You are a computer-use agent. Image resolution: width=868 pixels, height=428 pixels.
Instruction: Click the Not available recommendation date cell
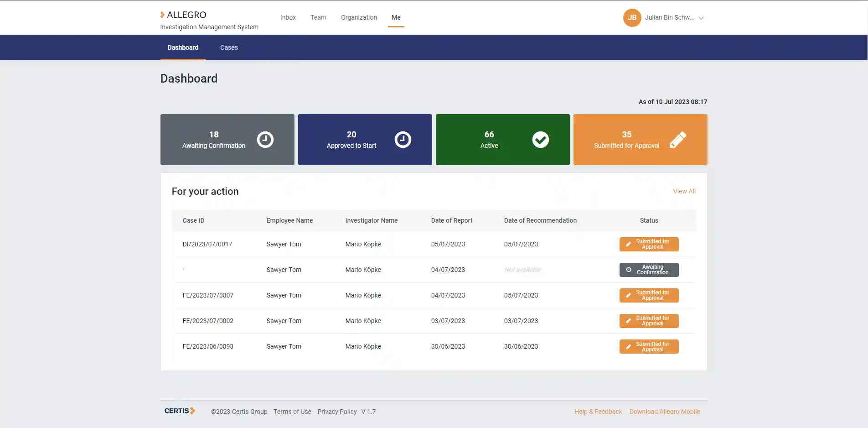pos(522,270)
